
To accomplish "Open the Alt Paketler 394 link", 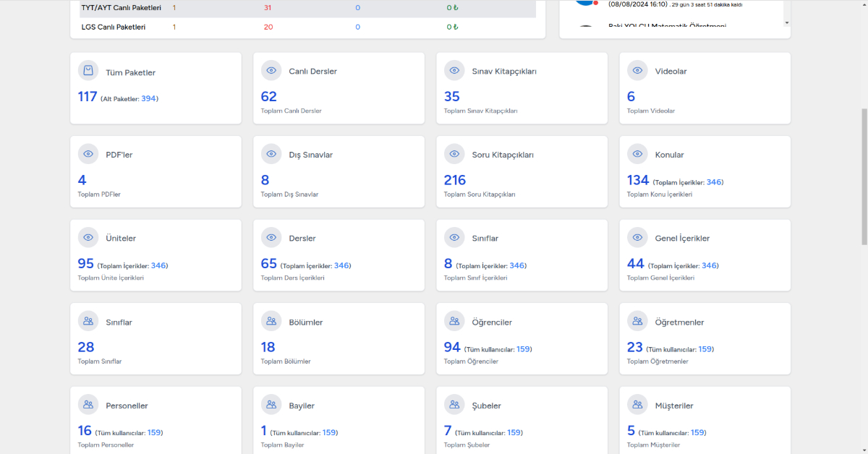I will click(x=149, y=98).
